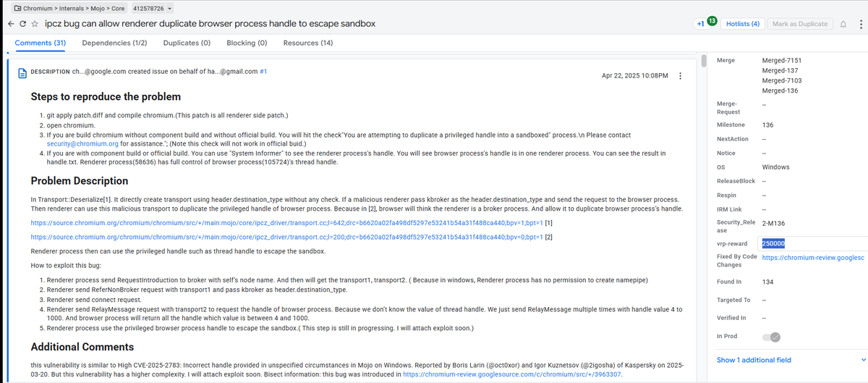Toggle the In Prod switch

coord(771,337)
